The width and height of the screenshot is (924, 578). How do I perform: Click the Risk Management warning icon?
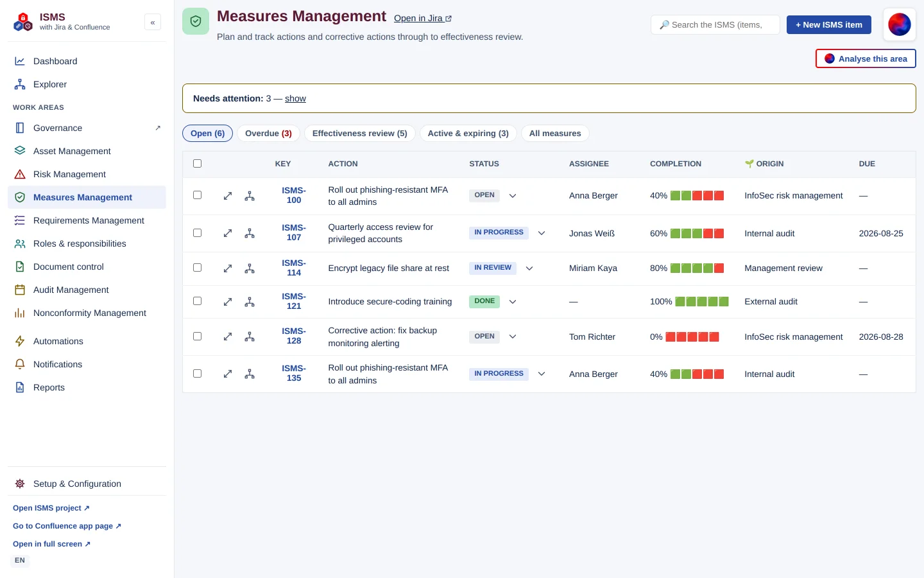coord(20,174)
